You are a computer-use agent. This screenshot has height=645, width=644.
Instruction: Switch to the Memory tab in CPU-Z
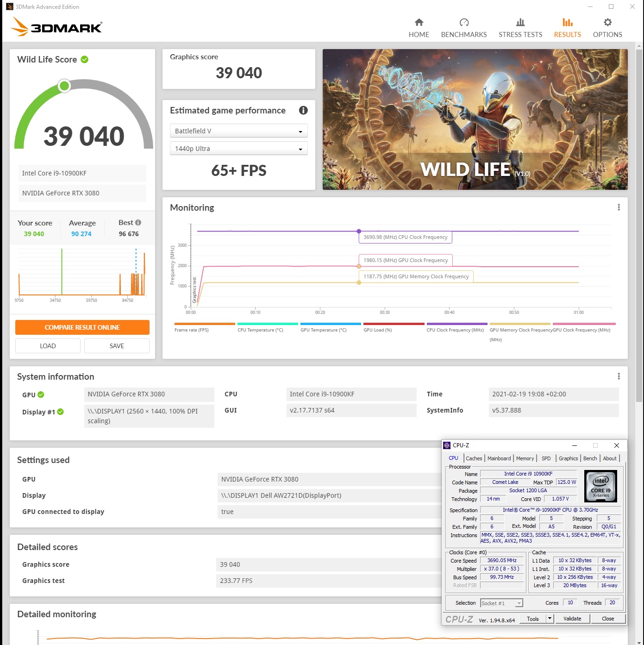(x=525, y=458)
